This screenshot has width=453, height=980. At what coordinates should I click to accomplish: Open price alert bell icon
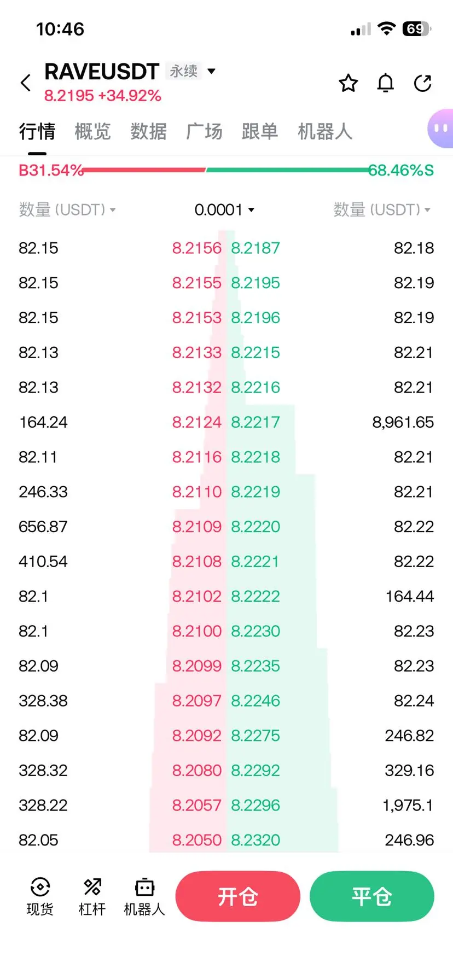click(x=386, y=83)
